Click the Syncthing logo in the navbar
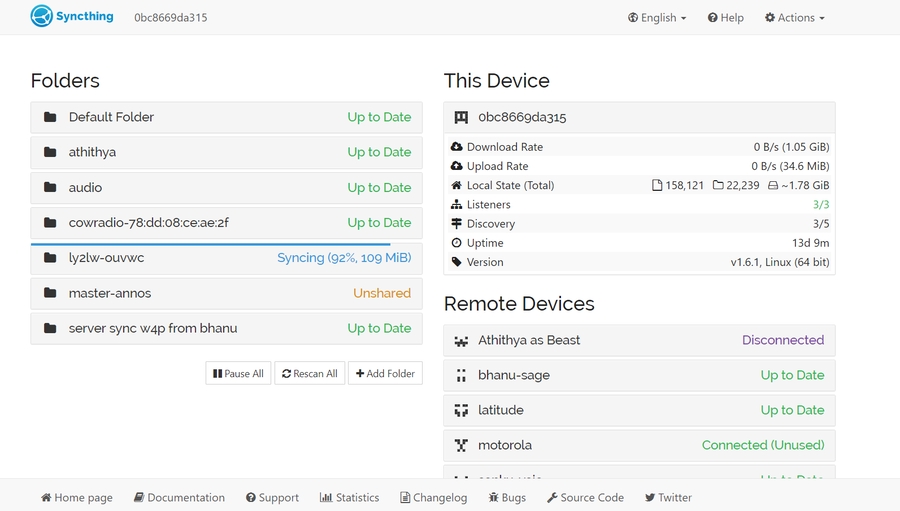The height and width of the screenshot is (511, 900). [x=71, y=17]
